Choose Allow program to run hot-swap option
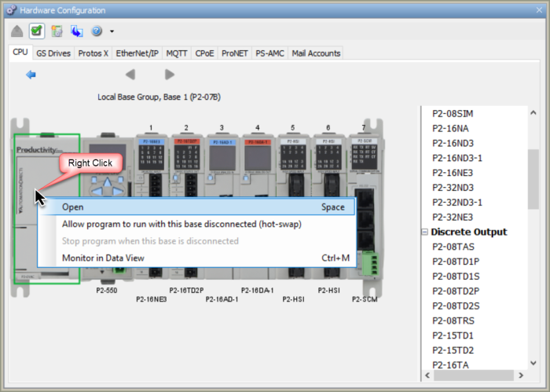Image resolution: width=550 pixels, height=392 pixels. click(181, 224)
